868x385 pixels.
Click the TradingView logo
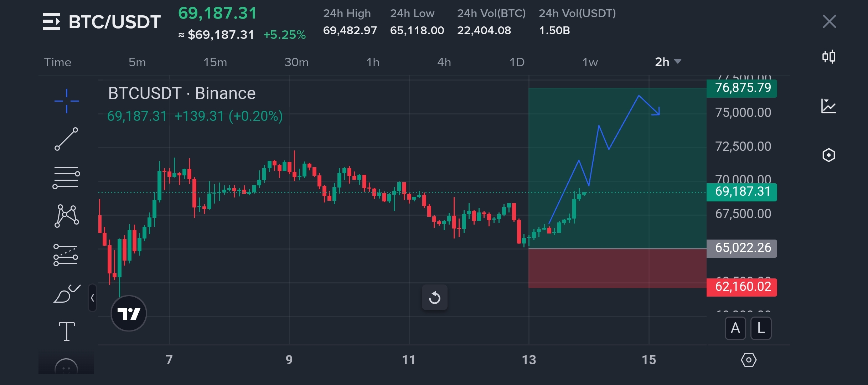pyautogui.click(x=129, y=313)
